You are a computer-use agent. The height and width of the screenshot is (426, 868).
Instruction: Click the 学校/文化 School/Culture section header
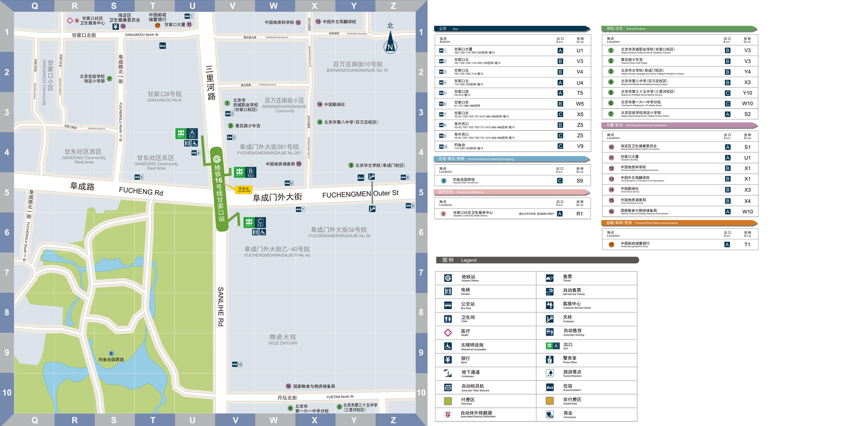(x=680, y=29)
